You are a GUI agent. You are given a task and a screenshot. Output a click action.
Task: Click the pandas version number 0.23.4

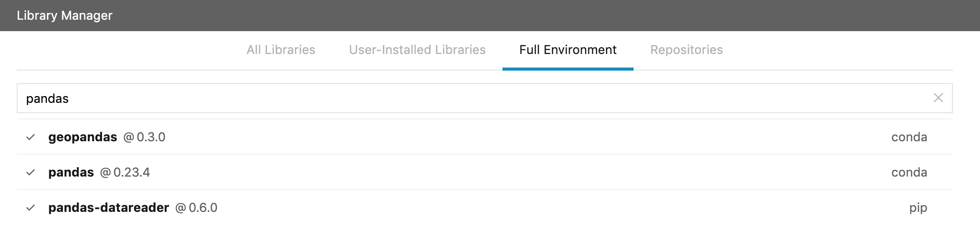coord(132,172)
